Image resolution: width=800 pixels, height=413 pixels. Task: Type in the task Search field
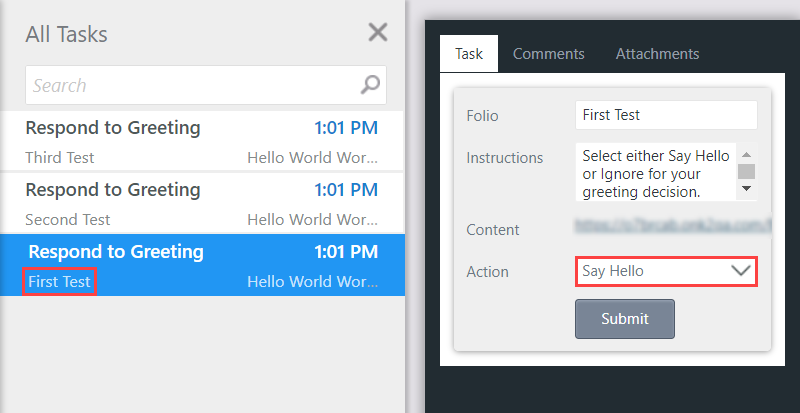point(190,85)
